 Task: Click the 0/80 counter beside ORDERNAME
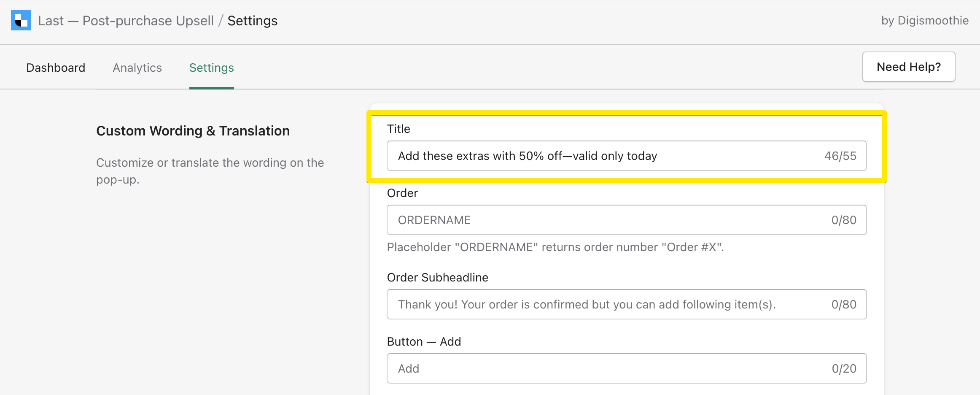pos(843,220)
